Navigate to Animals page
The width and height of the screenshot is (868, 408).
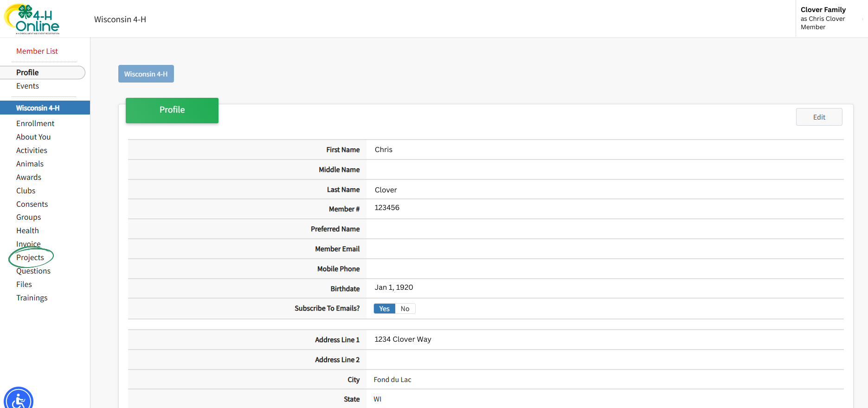(30, 164)
